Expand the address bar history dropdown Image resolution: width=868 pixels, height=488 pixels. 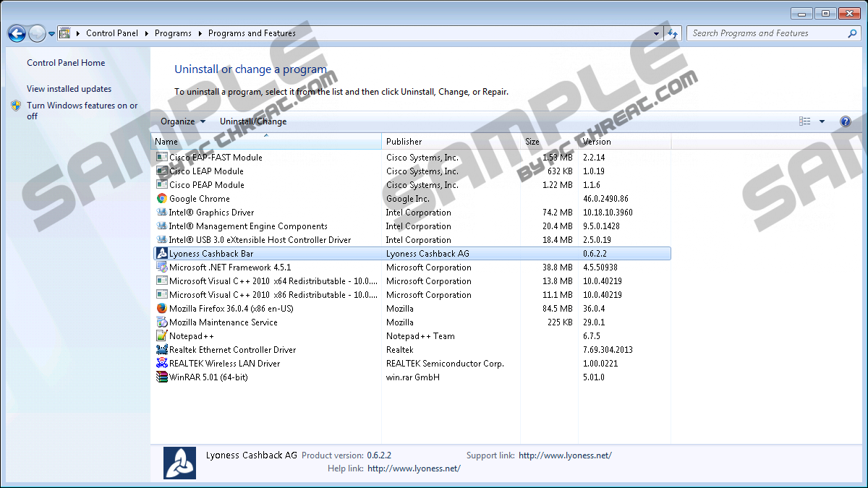tap(657, 33)
